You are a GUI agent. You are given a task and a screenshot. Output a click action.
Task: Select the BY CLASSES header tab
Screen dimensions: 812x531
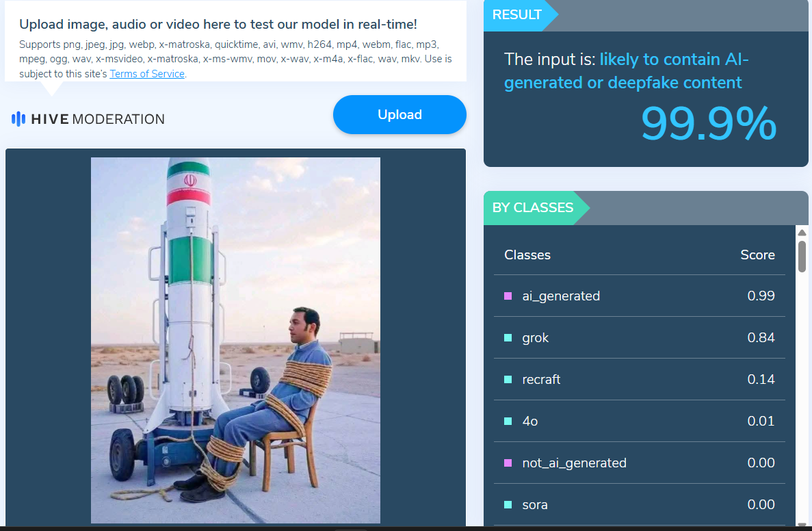[x=533, y=207]
